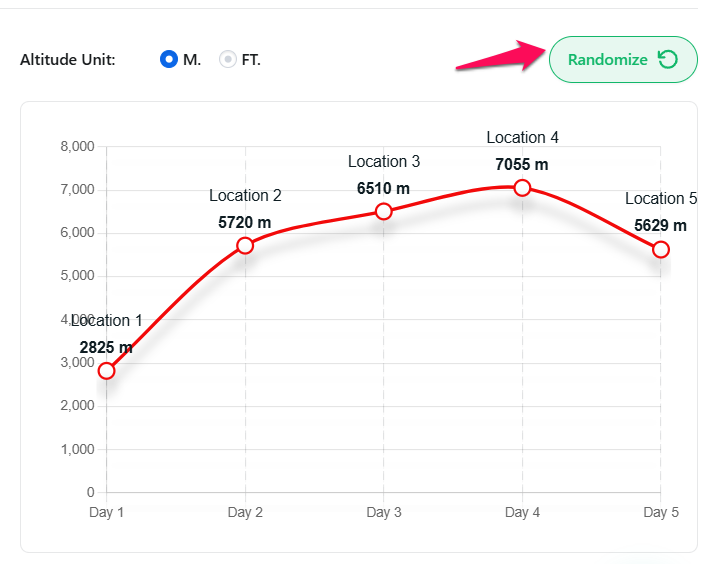This screenshot has height=564, width=714.
Task: Click the pink arrow pointing at Randomize
Action: [x=497, y=56]
